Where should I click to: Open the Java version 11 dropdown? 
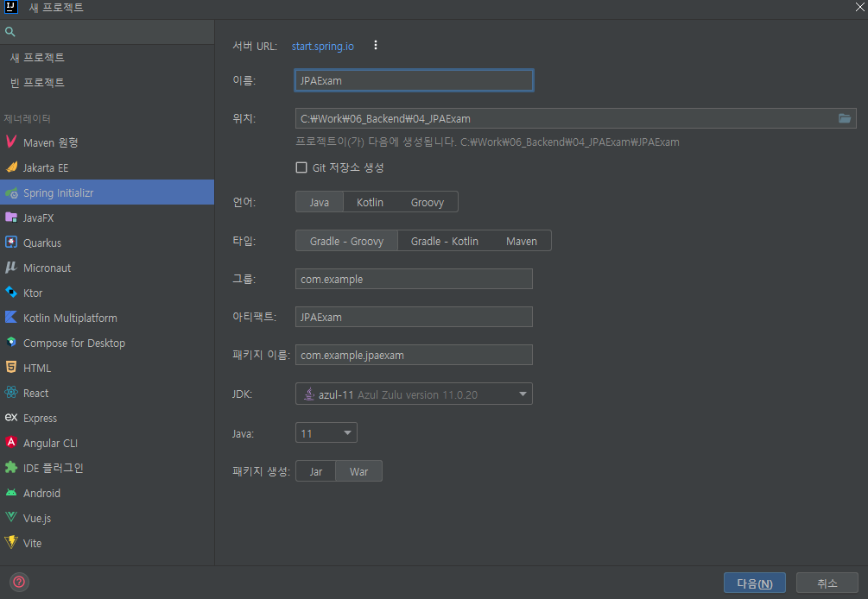tap(326, 432)
